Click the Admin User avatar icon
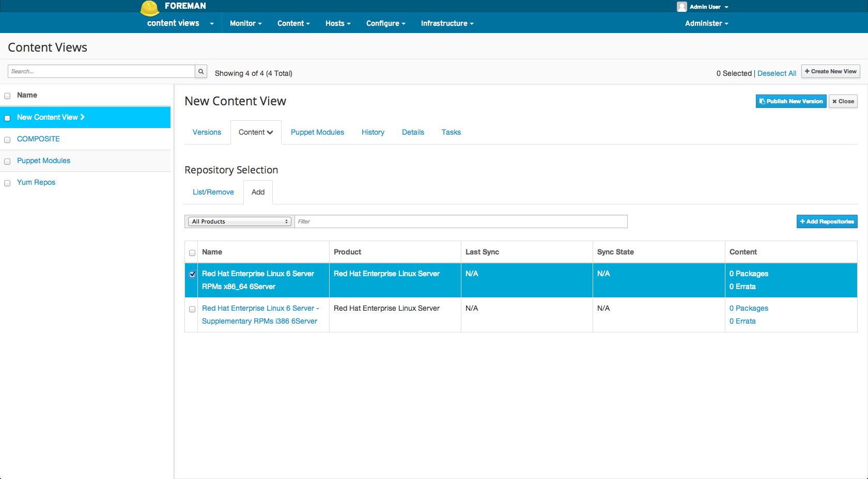The height and width of the screenshot is (479, 868). 682,7
